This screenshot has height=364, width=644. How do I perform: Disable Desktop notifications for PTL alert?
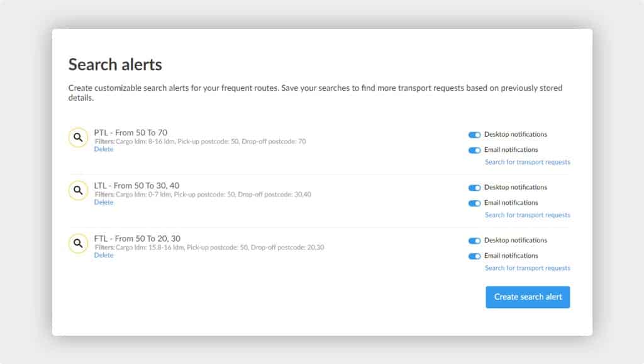coord(474,135)
